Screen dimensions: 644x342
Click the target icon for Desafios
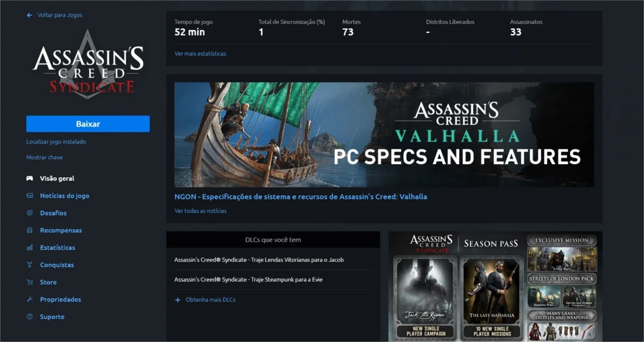[29, 213]
